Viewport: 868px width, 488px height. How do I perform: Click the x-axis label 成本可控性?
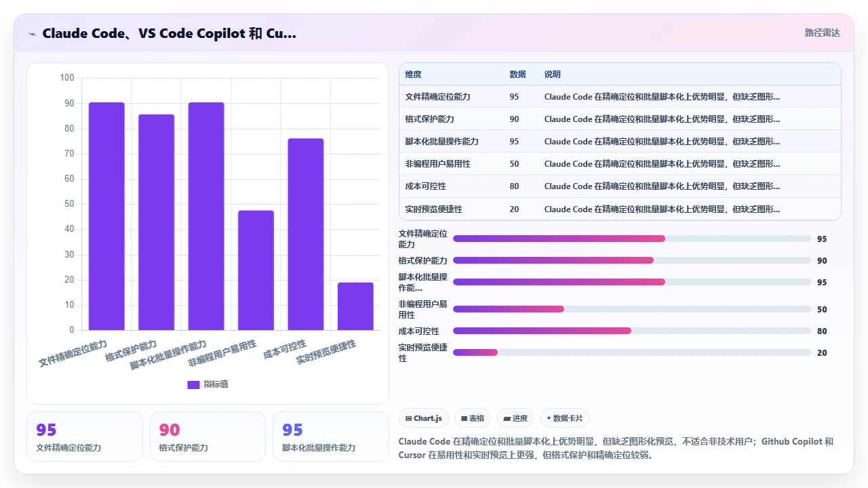[x=285, y=349]
